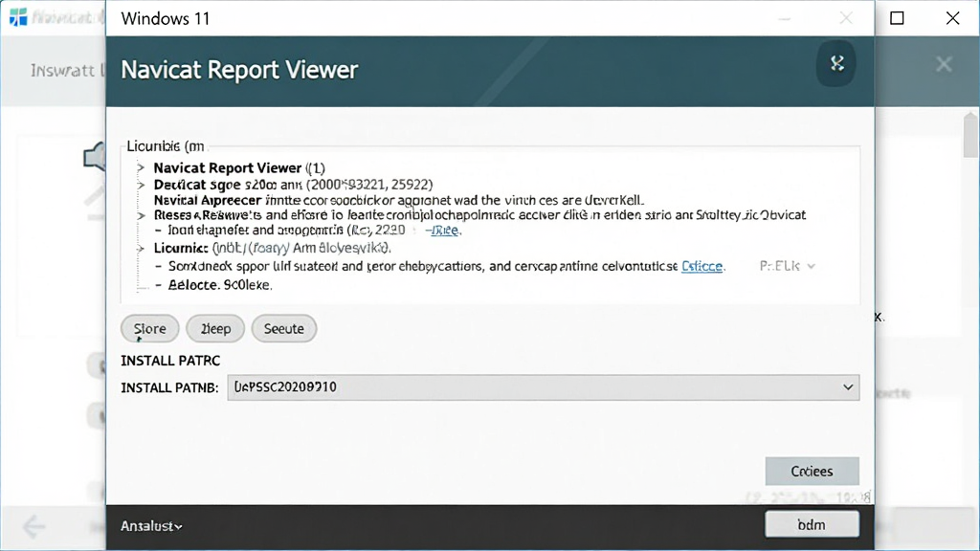
Task: Maximize the background window
Action: click(897, 18)
